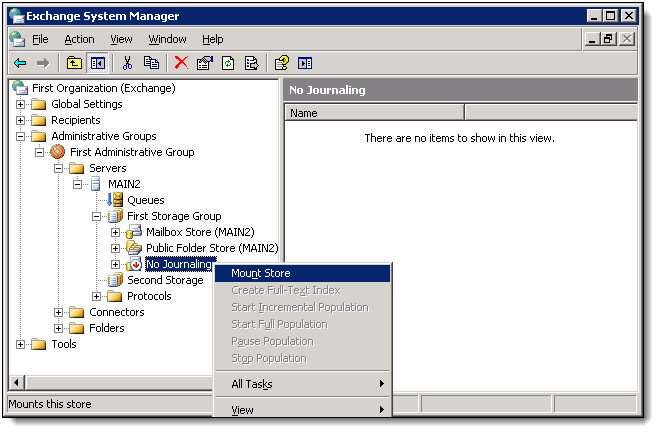Expand the No Journaling store node
Image resolution: width=661 pixels, height=435 pixels.
116,264
